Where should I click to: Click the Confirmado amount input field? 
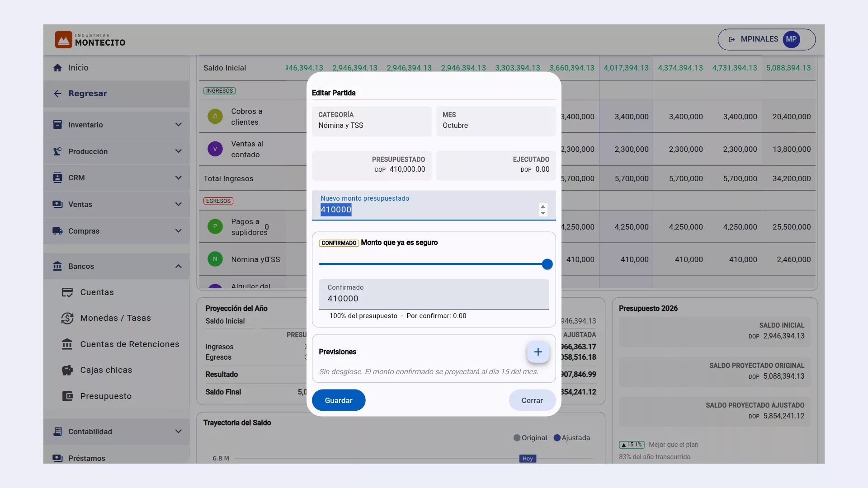coord(434,295)
